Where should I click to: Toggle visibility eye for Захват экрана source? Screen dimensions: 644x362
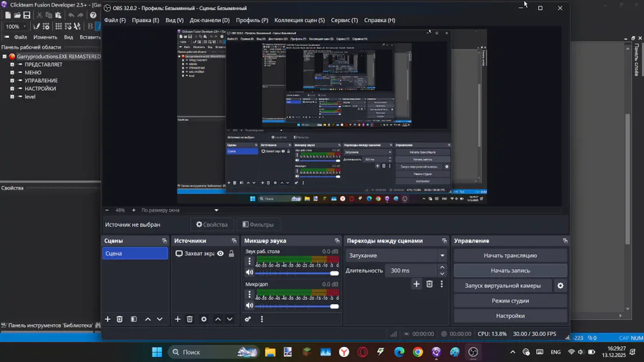tap(220, 254)
